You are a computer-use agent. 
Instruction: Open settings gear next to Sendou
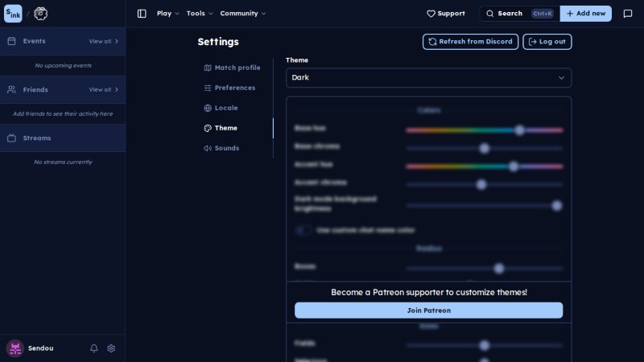click(111, 348)
